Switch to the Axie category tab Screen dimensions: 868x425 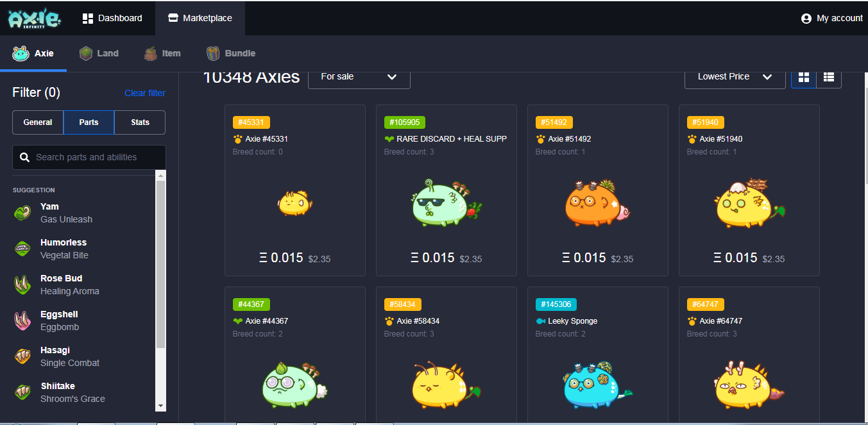pyautogui.click(x=33, y=53)
